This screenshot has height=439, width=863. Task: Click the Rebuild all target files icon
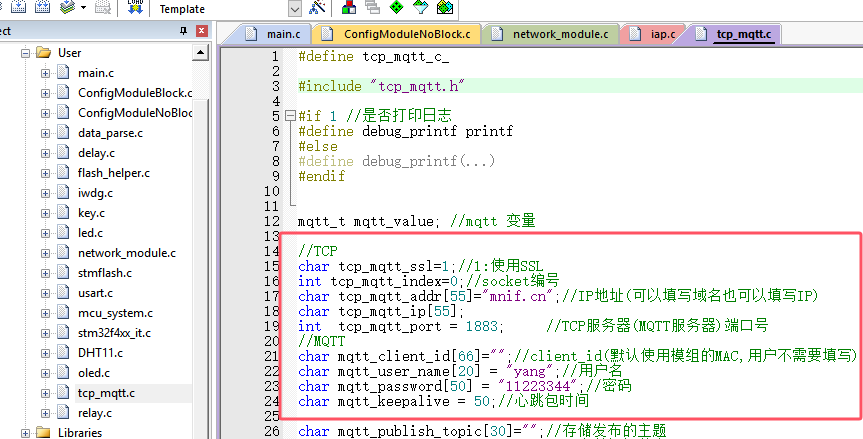tap(42, 7)
